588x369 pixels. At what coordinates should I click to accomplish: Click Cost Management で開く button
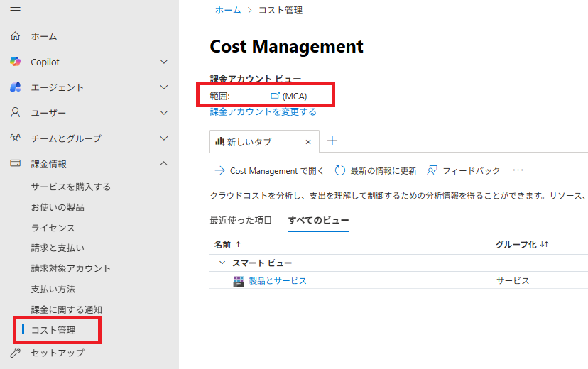pyautogui.click(x=269, y=170)
